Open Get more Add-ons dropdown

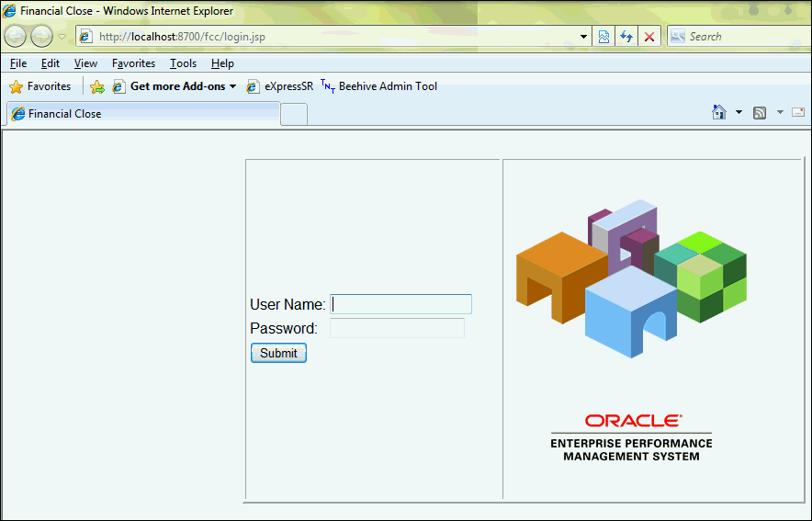click(175, 86)
